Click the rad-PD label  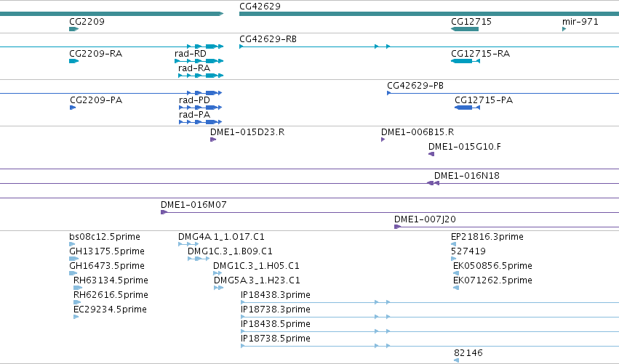click(194, 100)
